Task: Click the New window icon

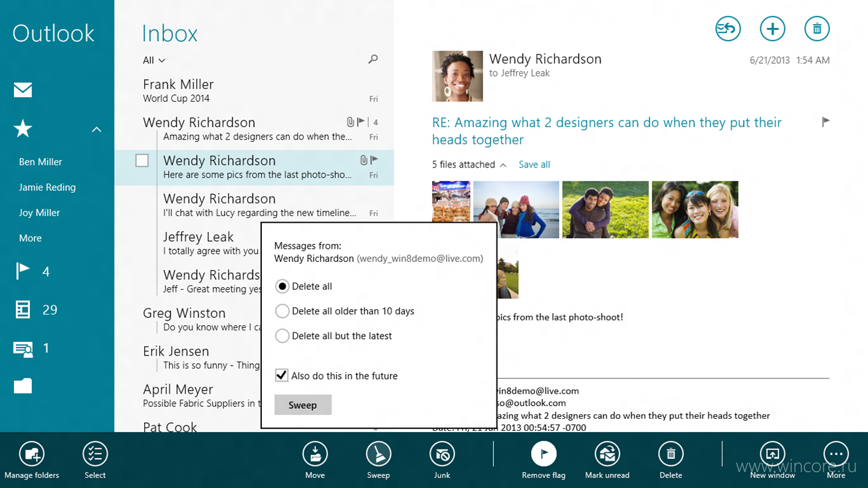Action: (772, 454)
